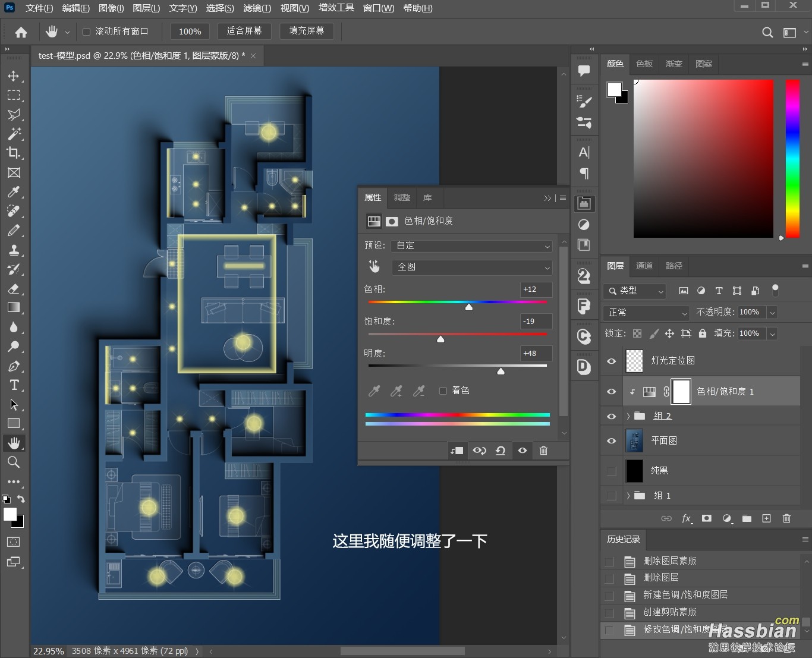The image size is (812, 658).
Task: Select the Eyedropper tool in left toolbar
Action: pos(14,191)
